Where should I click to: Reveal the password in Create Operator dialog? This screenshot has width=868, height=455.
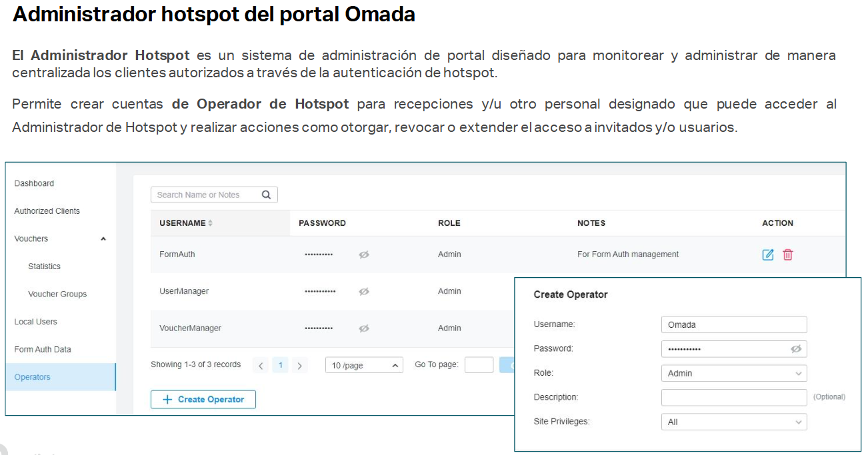[x=797, y=348]
